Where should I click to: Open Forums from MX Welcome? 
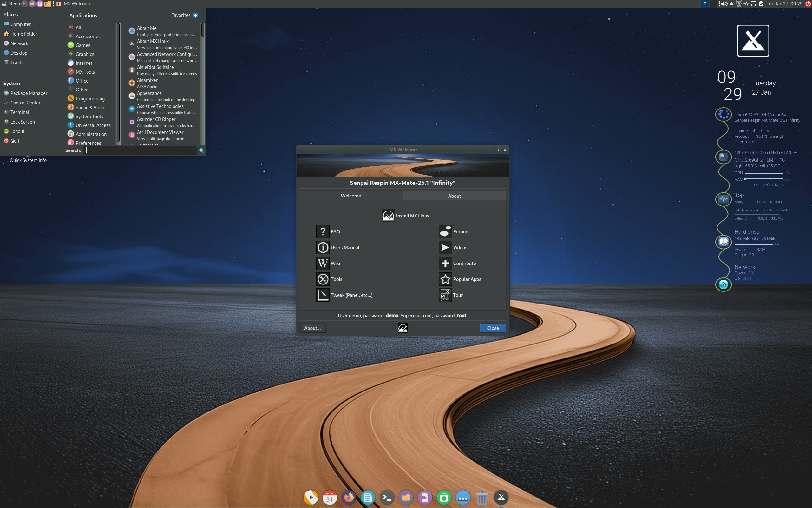[454, 231]
